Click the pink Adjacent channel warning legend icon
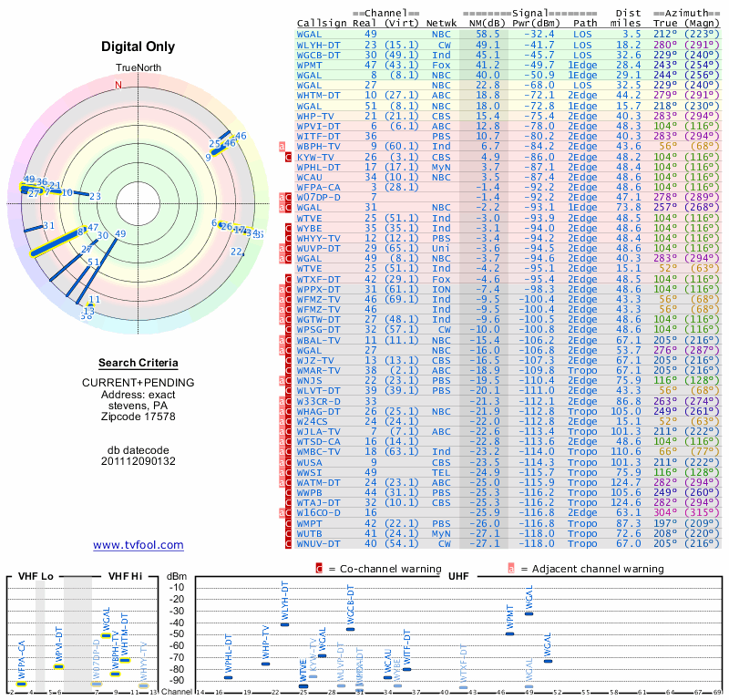The image size is (729, 700). click(x=511, y=569)
